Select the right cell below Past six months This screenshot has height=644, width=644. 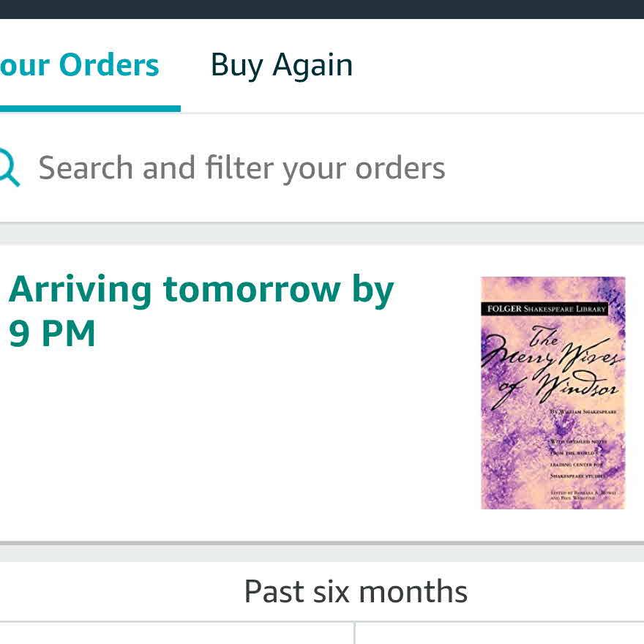click(x=499, y=634)
